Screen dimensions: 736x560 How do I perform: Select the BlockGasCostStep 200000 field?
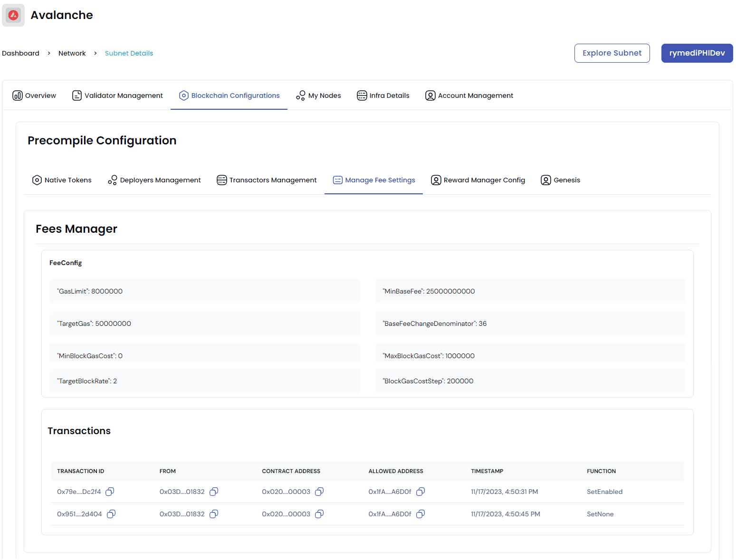(530, 381)
